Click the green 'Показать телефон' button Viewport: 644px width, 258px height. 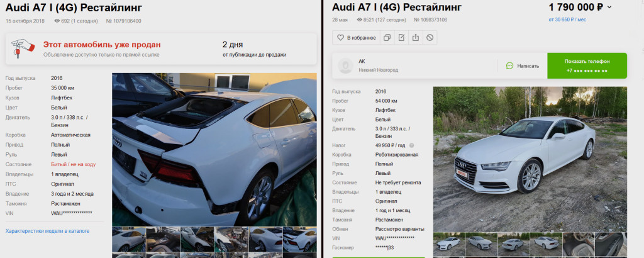coord(587,65)
